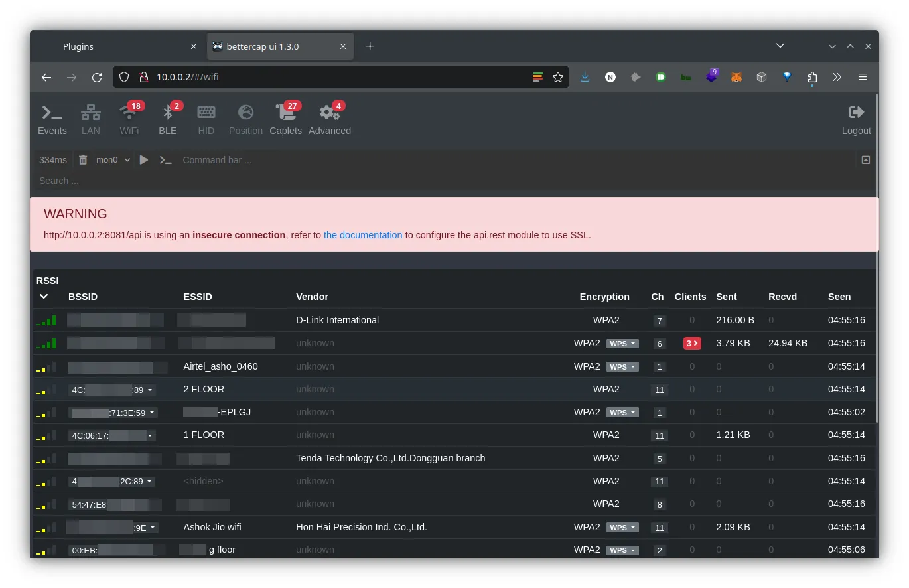Sort table by ESSID column

coord(198,297)
